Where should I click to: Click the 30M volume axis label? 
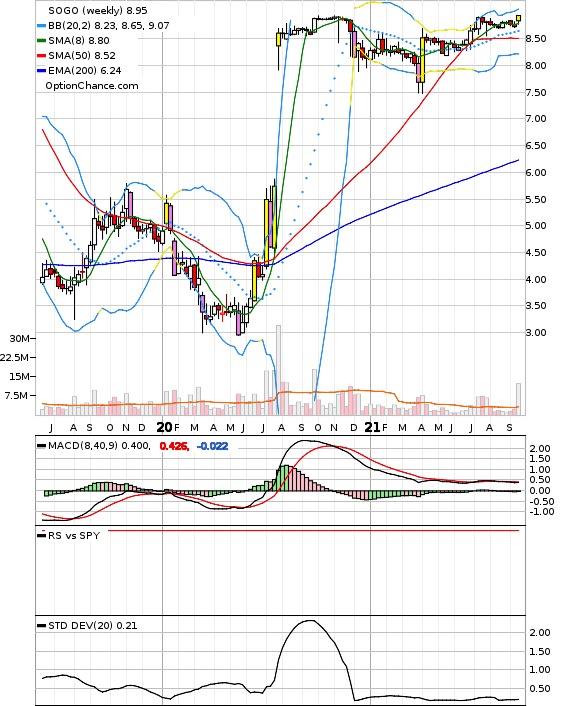[x=19, y=338]
